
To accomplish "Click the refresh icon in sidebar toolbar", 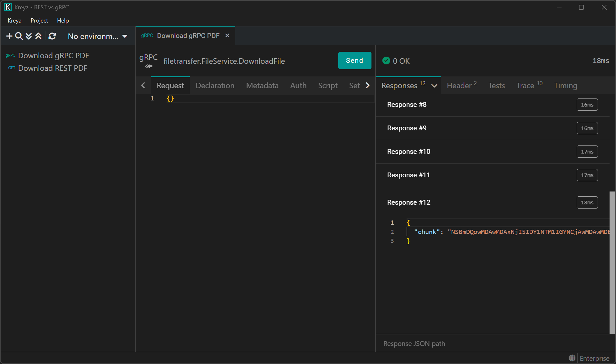I will [52, 36].
